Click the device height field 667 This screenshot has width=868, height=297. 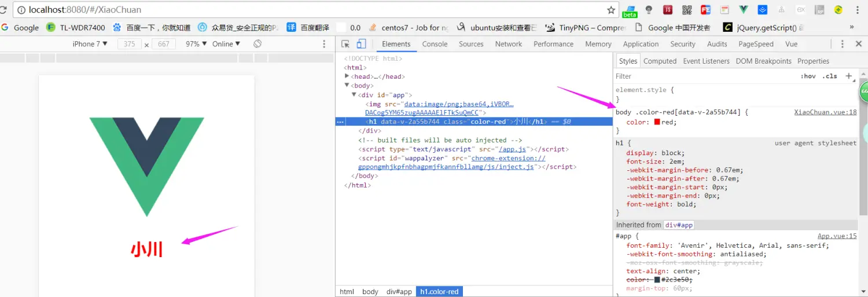[x=164, y=44]
